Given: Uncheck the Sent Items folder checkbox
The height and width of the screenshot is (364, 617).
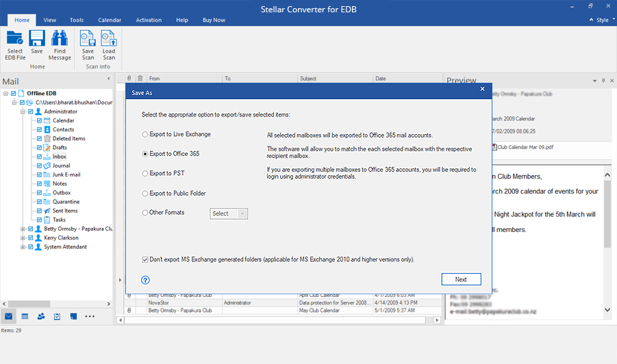Looking at the screenshot, I should tap(39, 211).
